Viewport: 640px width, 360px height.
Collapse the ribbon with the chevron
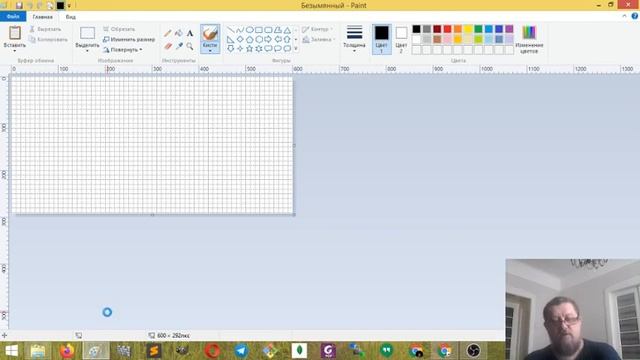[x=624, y=16]
